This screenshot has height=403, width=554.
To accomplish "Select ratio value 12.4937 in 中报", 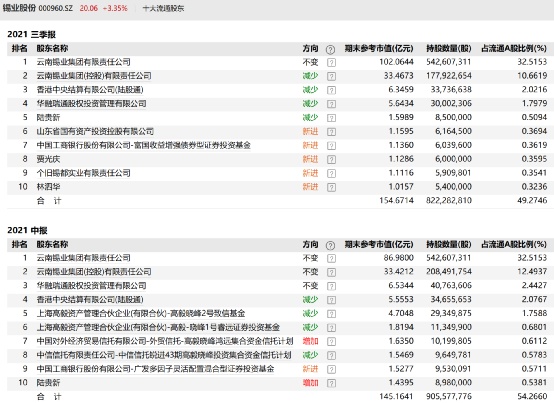I will [x=532, y=272].
